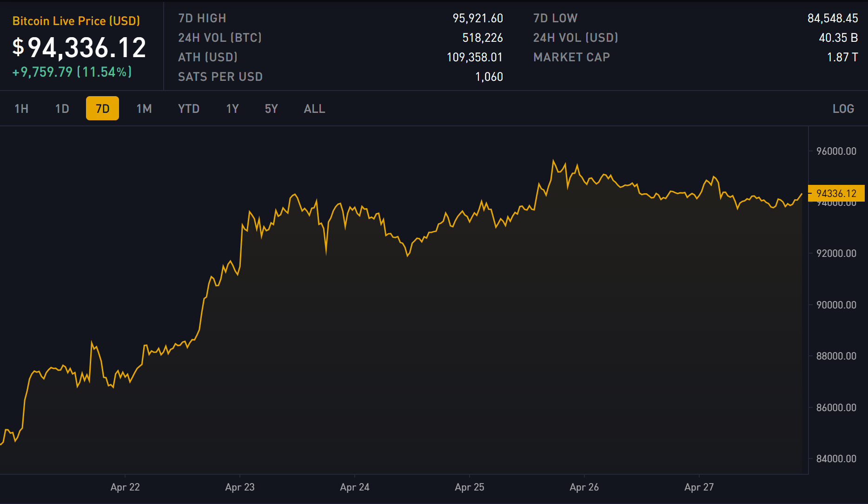Select the 1H time range tab

pos(21,109)
